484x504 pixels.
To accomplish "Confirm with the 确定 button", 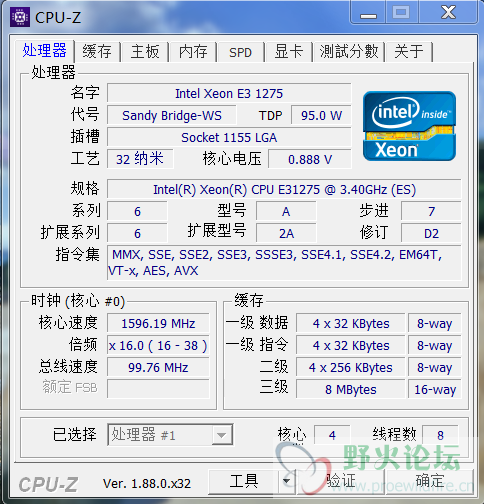I will [430, 481].
